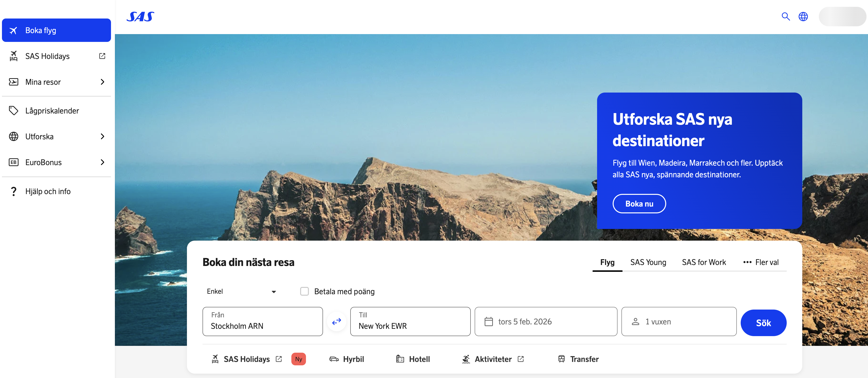Click the Hyrbil car icon
The width and height of the screenshot is (868, 378).
pyautogui.click(x=333, y=359)
